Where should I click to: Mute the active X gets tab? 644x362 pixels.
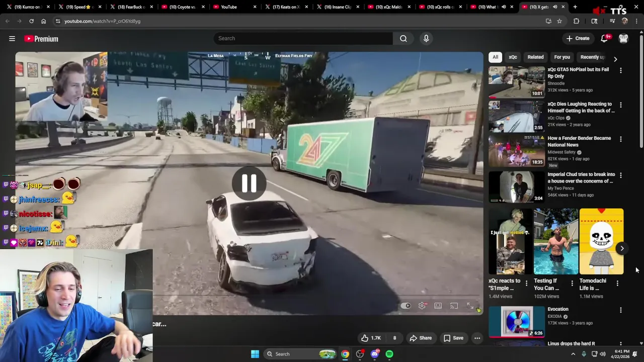tap(555, 7)
